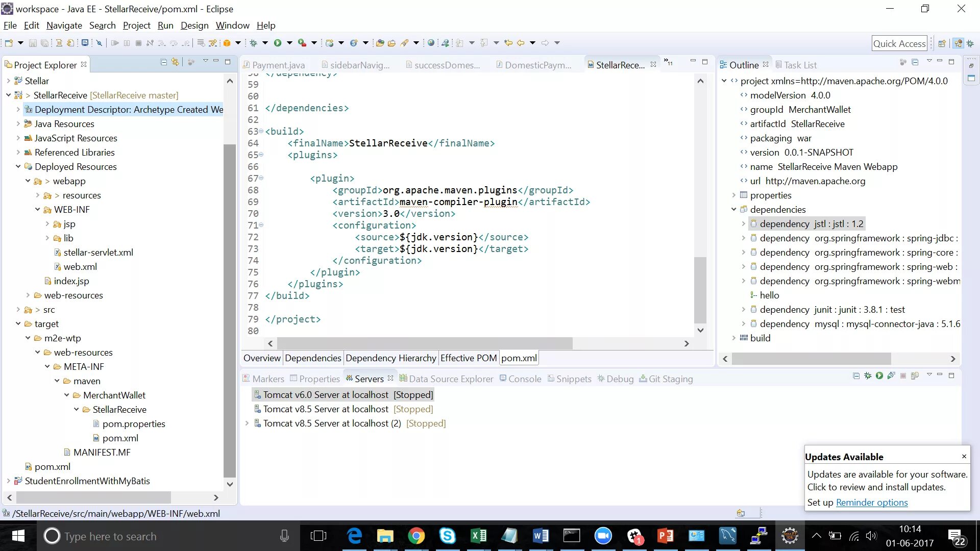Click the Quick Access search field
Image resolution: width=980 pixels, height=551 pixels.
coord(899,43)
